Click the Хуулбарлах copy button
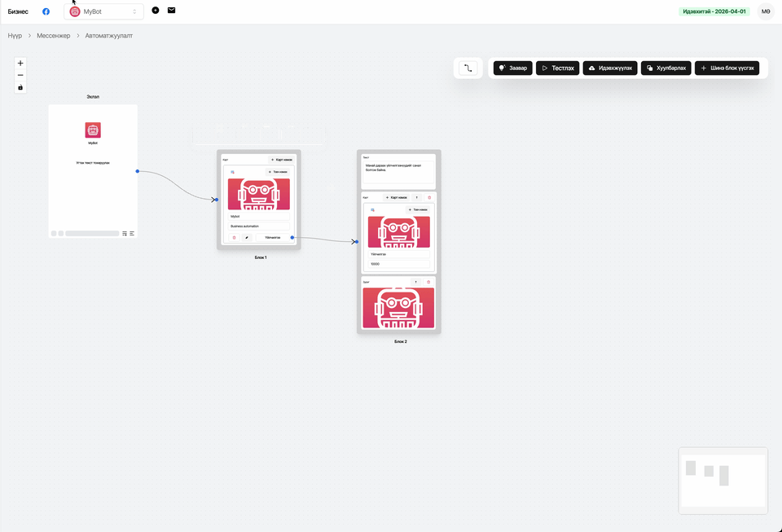Screen dimensions: 782x532 [x=665, y=68]
